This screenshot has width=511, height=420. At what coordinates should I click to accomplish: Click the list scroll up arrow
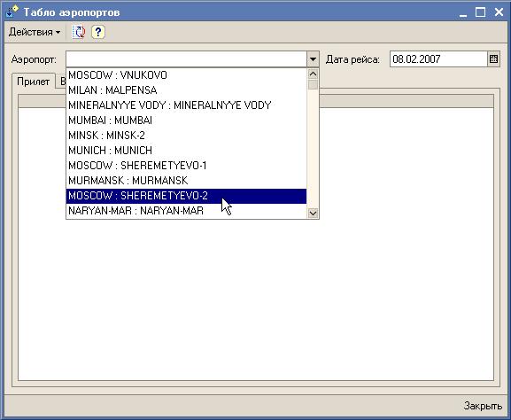[x=313, y=74]
